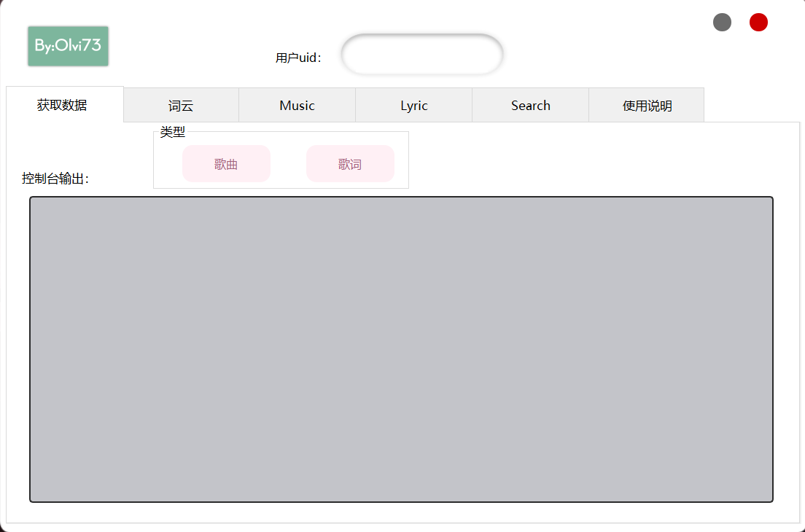Click the empty tab strip right of 使用说明
Viewport: 805px width, 532px height.
click(751, 106)
